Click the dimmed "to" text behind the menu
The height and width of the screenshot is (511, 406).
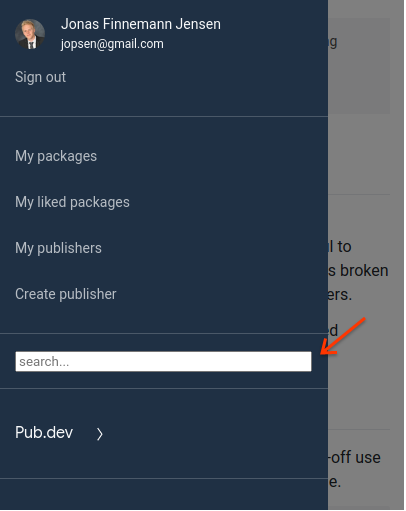(x=344, y=247)
